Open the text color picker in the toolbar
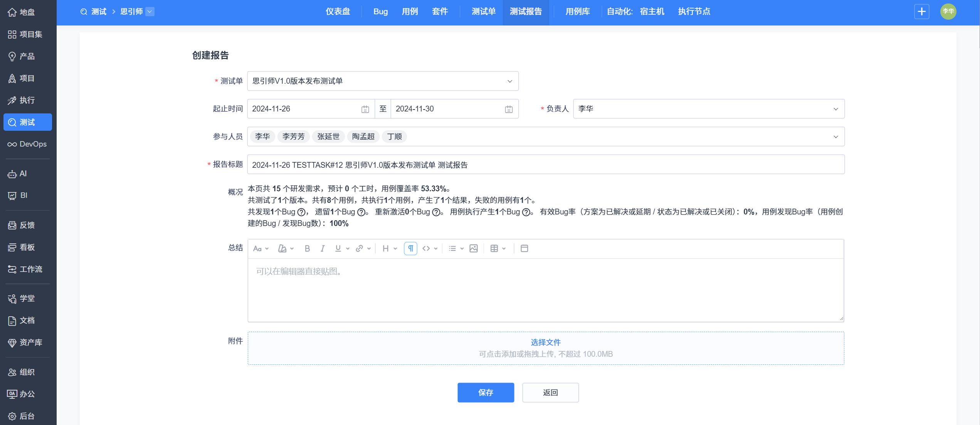The width and height of the screenshot is (980, 425). 282,248
